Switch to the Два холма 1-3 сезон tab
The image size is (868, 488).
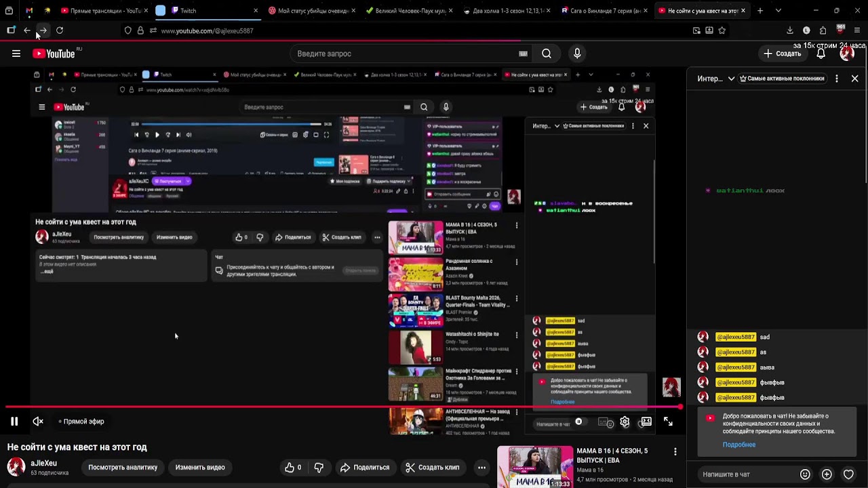506,11
